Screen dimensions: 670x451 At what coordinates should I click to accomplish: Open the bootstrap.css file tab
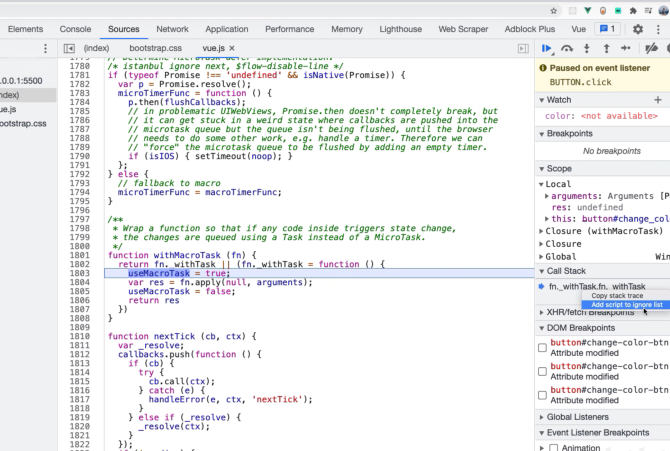156,48
